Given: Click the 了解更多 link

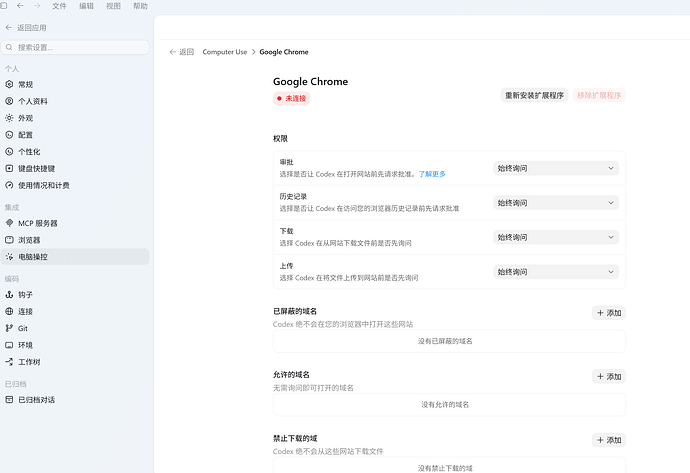Looking at the screenshot, I should 432,174.
